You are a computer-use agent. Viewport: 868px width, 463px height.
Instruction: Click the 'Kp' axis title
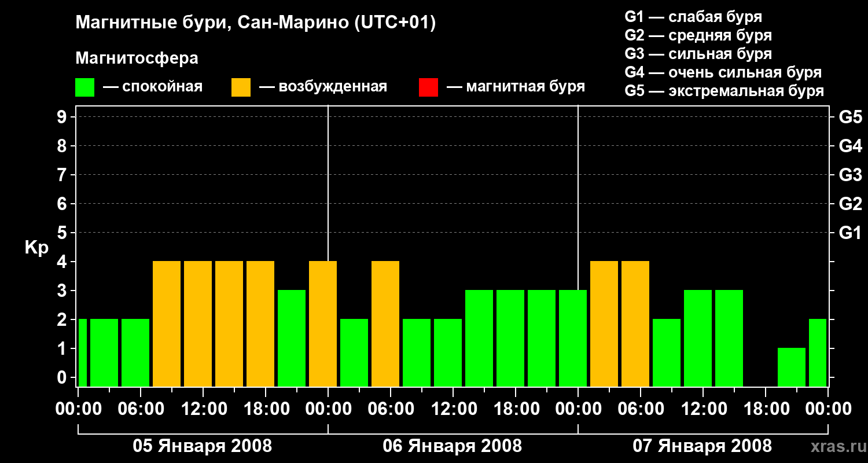[x=36, y=247]
